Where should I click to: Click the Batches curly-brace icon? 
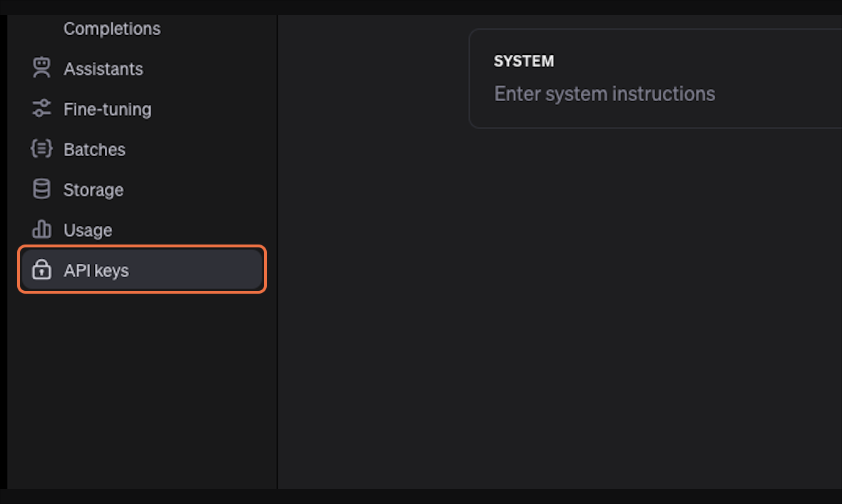[41, 149]
